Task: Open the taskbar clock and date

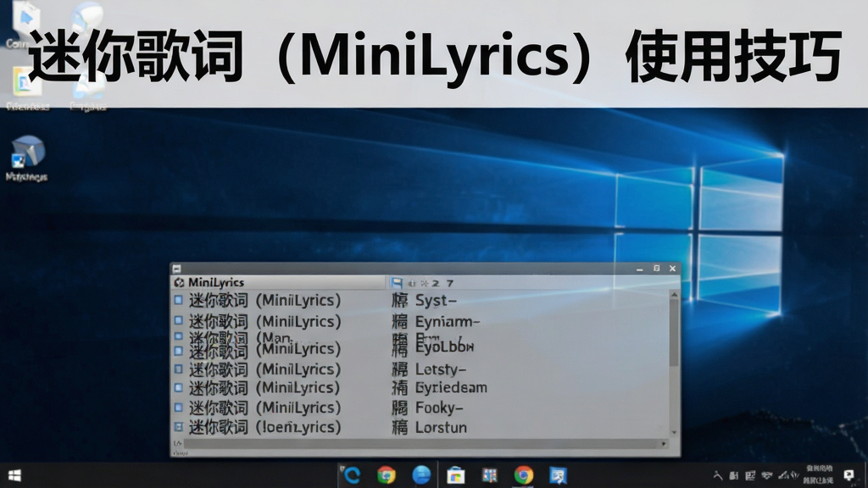Action: (x=818, y=474)
